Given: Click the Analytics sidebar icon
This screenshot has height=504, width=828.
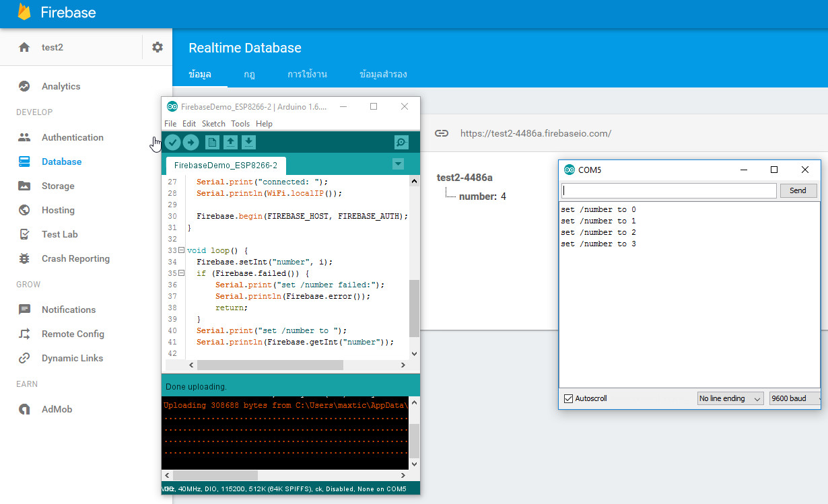Looking at the screenshot, I should (x=24, y=86).
